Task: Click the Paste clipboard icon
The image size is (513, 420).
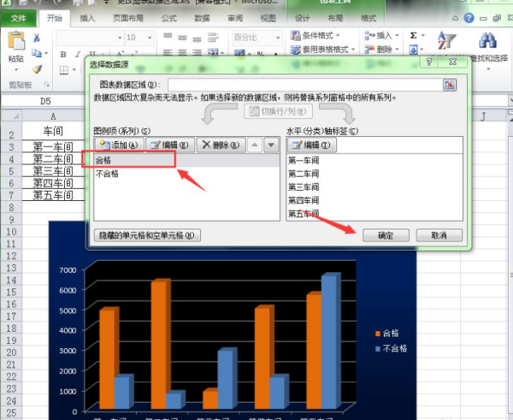Action: coord(16,41)
